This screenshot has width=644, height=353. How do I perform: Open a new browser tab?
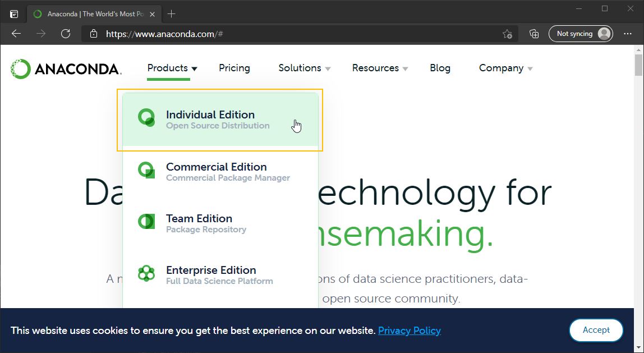click(x=172, y=14)
